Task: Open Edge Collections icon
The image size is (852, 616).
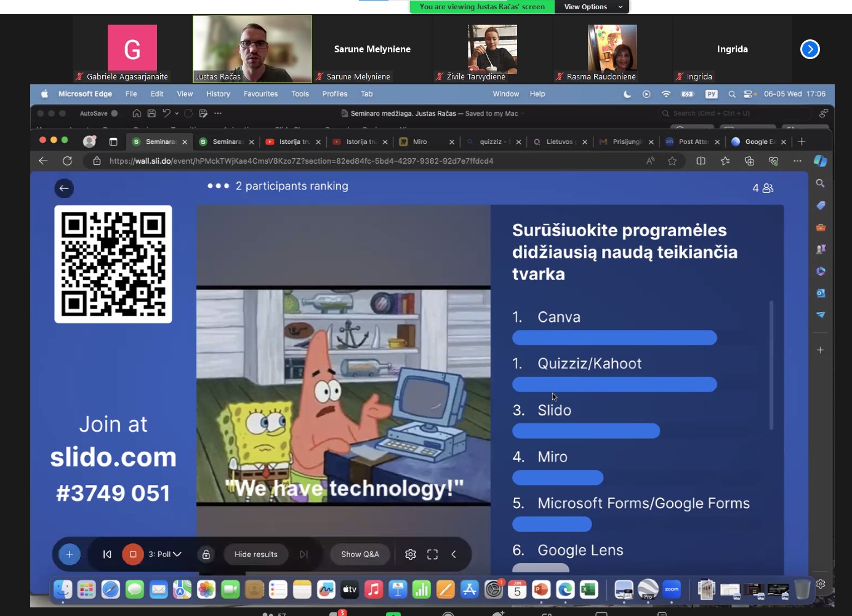Action: click(749, 161)
